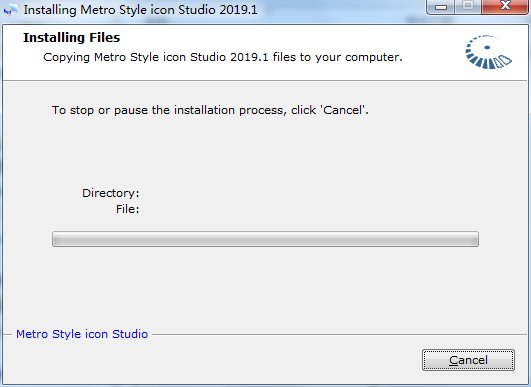The image size is (531, 387).
Task: Click the 'To stop or pause' instruction text
Action: 210,110
